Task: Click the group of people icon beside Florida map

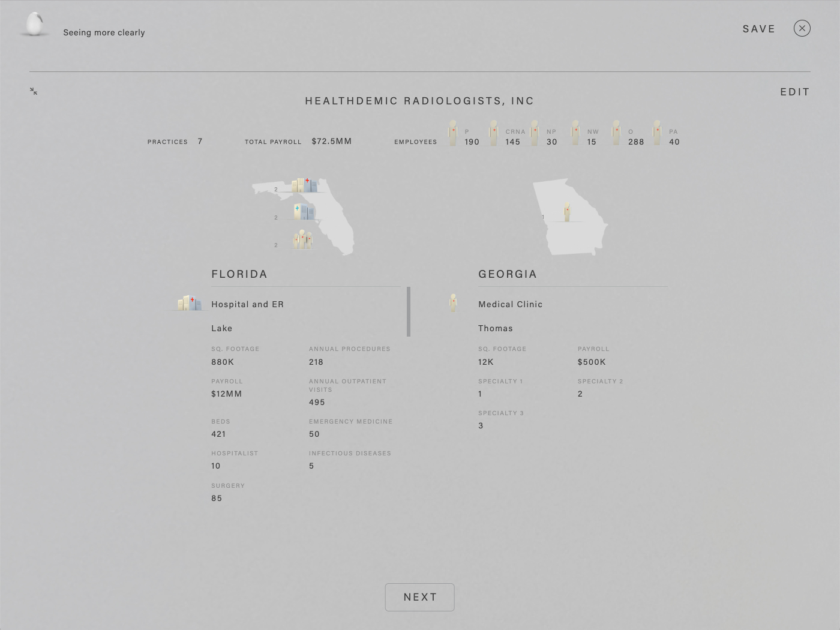Action: (x=302, y=239)
